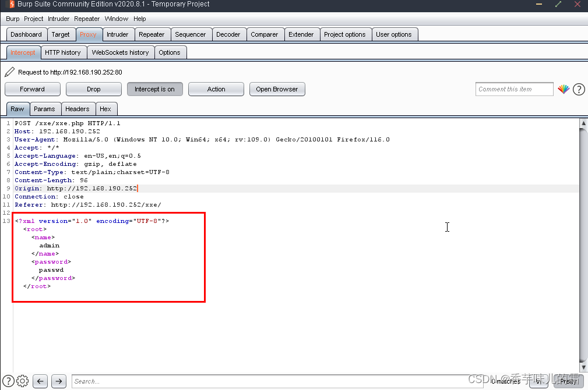Click the bottom-left help question mark icon
Screen dimensions: 588x390
click(x=8, y=381)
